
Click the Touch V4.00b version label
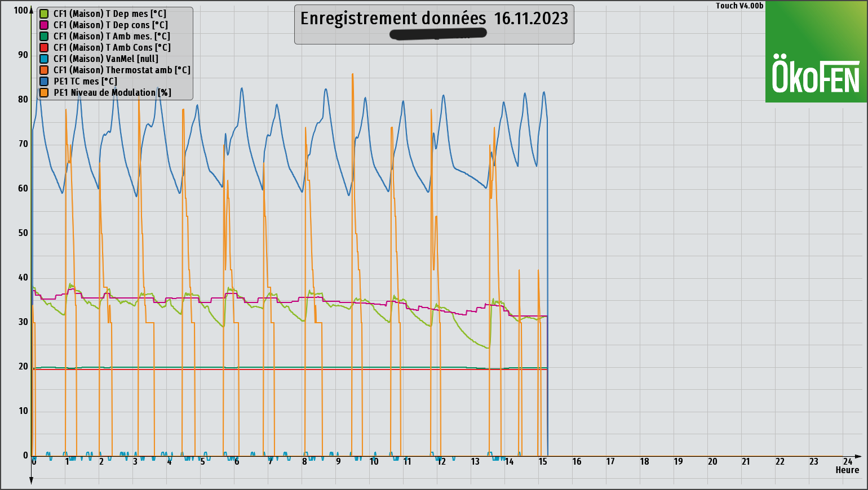(739, 6)
